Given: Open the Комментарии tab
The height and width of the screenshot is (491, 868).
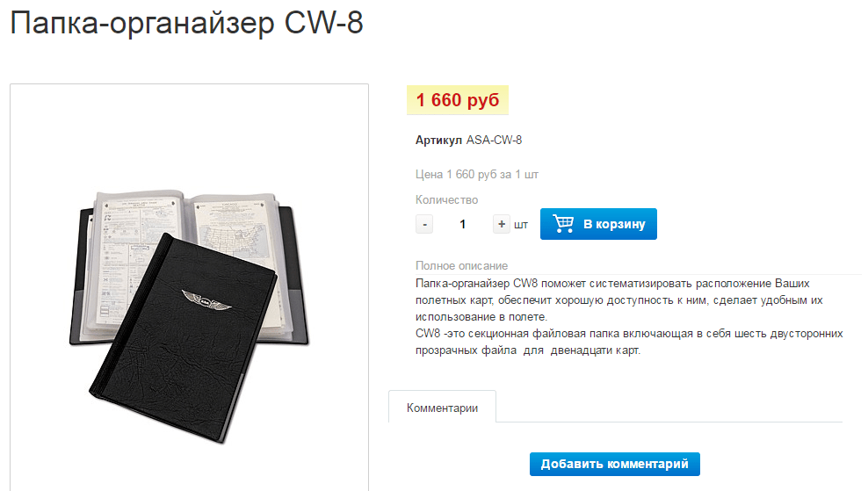Looking at the screenshot, I should 442,408.
